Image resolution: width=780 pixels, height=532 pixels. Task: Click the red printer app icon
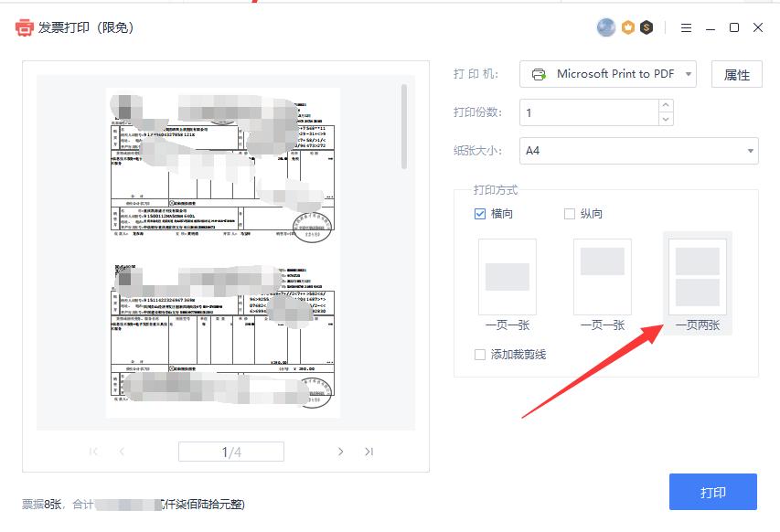[26, 27]
